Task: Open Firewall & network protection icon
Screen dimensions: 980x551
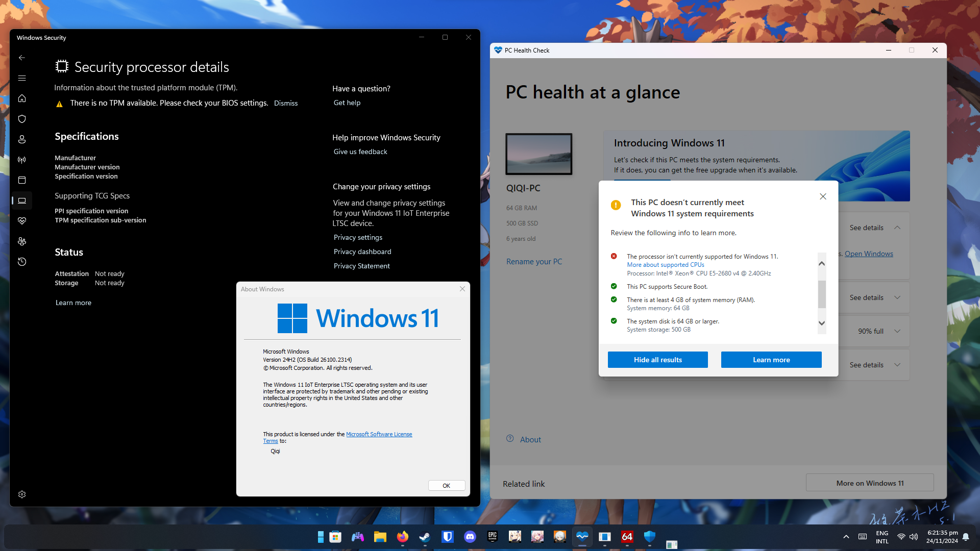Action: (22, 160)
